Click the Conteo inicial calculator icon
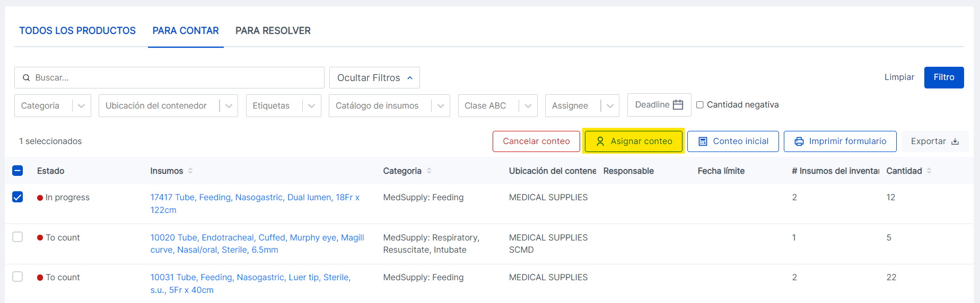 point(703,141)
